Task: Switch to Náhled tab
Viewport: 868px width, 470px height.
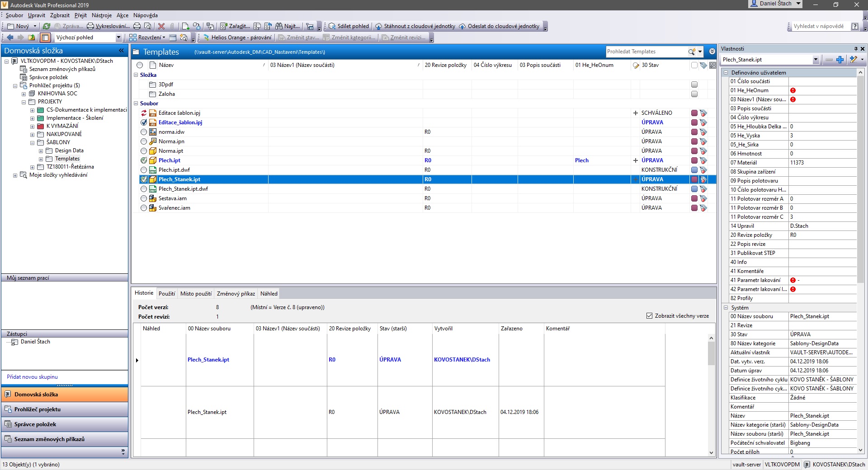Action: pos(269,294)
